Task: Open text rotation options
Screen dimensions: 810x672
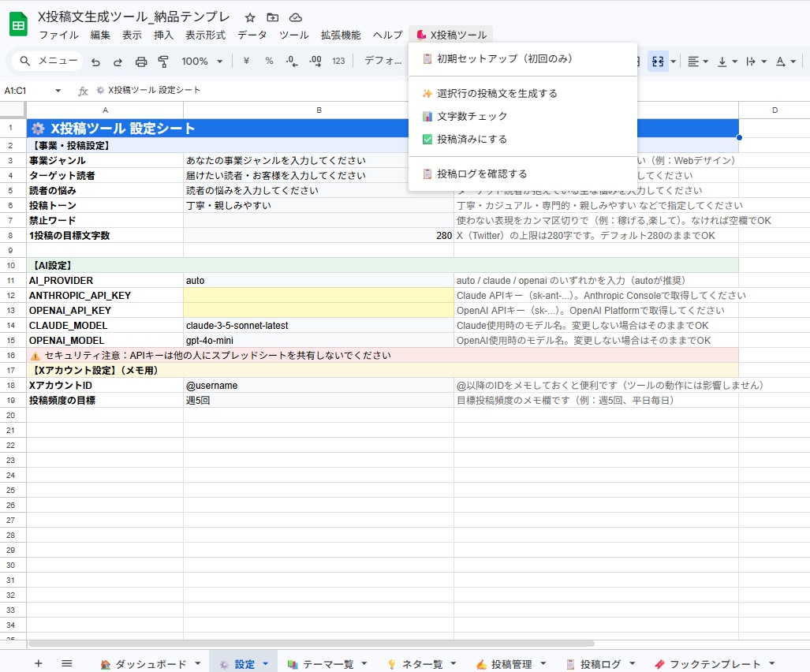Action: (786, 62)
